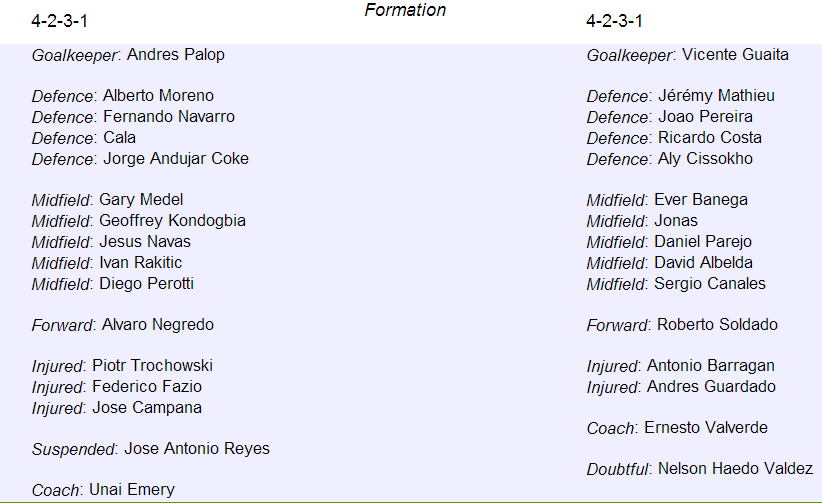
Task: Select Geoffrey Kondogbia's name
Action: [x=172, y=221]
